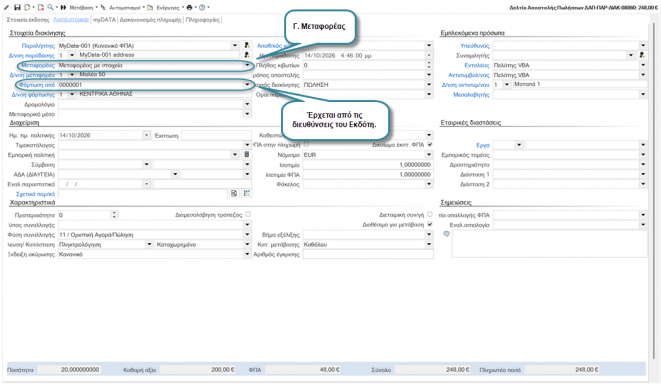Toggle Διαθέσιμο για μετάβαση checkbox
This screenshot has width=661, height=384.
430,224
